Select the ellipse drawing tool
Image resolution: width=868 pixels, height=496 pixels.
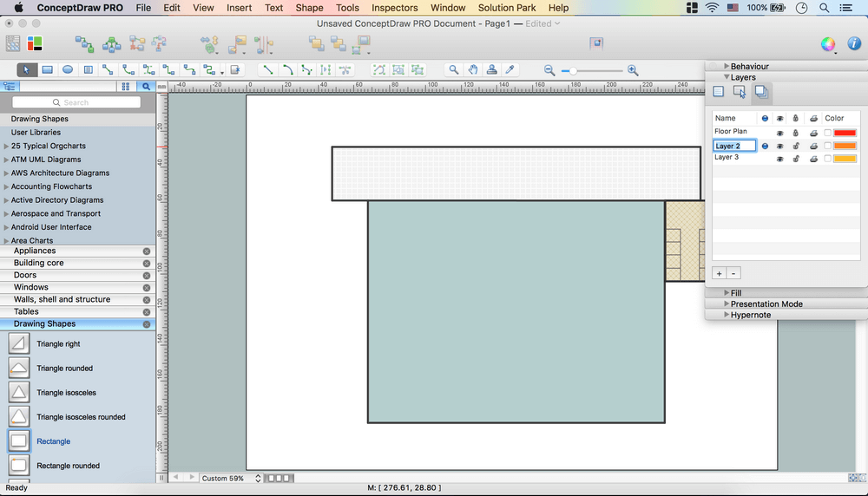point(67,70)
